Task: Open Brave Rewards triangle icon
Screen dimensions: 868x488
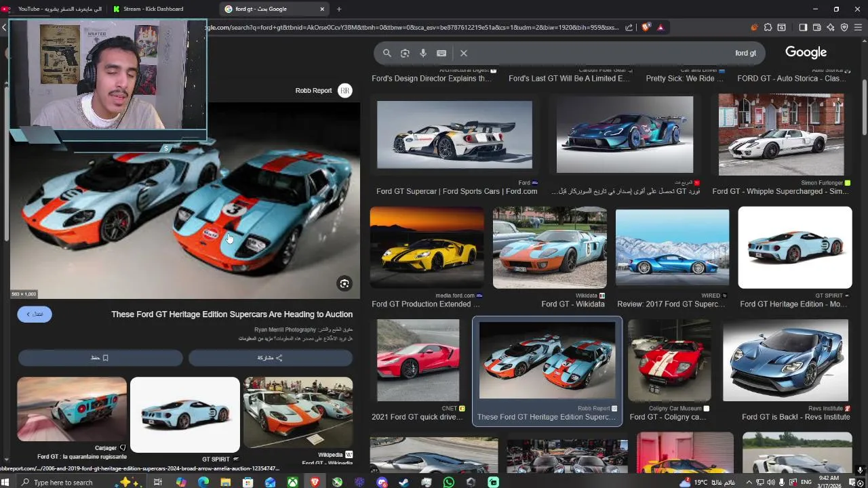Action: point(660,27)
